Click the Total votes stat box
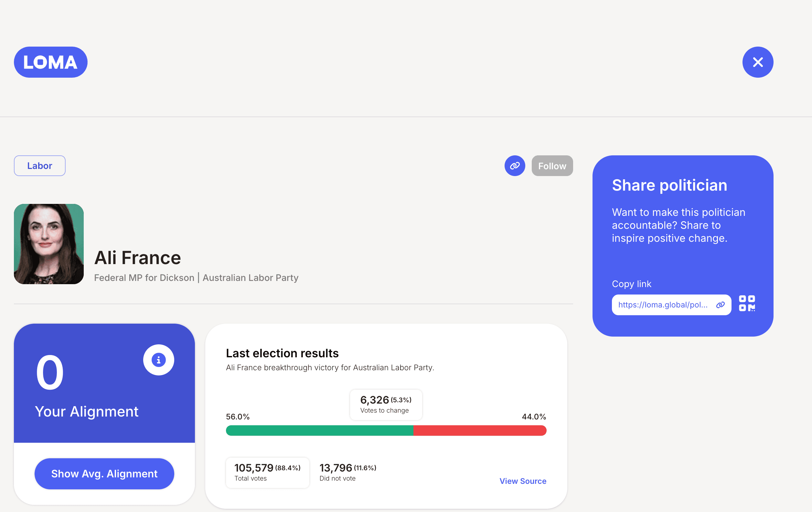 [267, 473]
